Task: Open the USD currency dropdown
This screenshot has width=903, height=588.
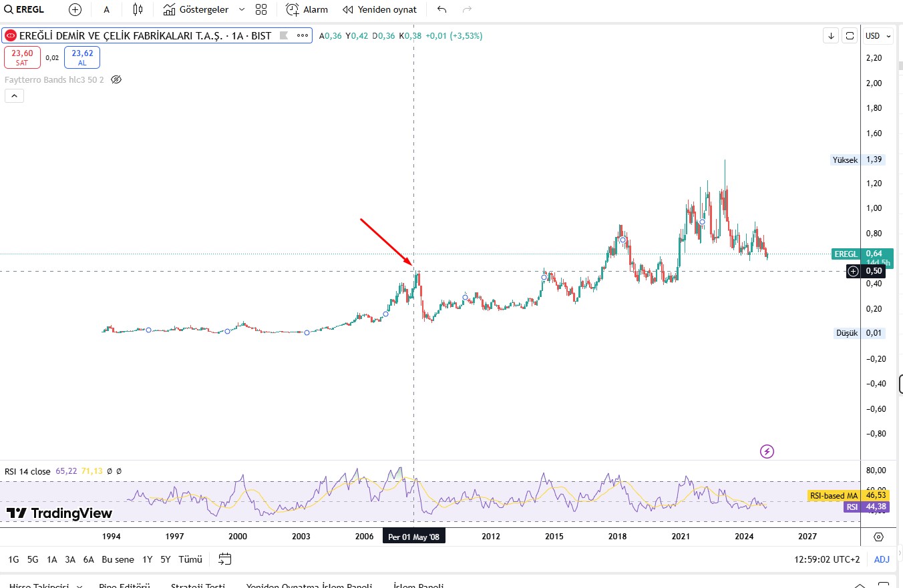Action: (878, 35)
